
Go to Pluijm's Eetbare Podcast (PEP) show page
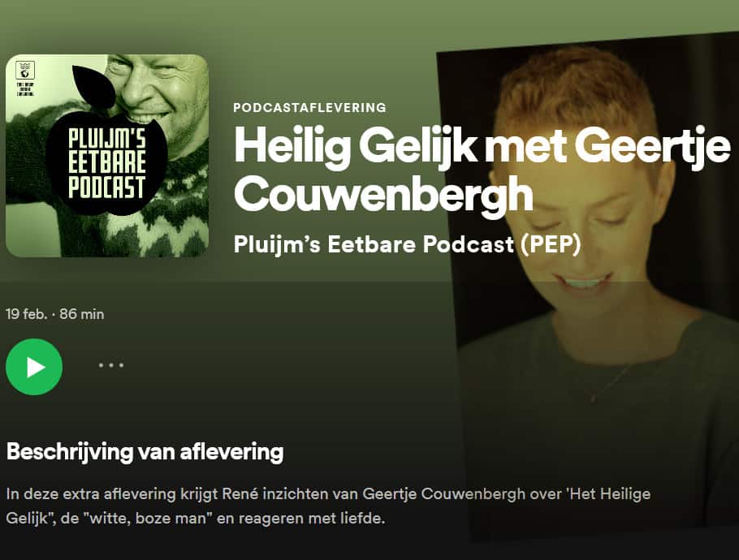click(407, 244)
